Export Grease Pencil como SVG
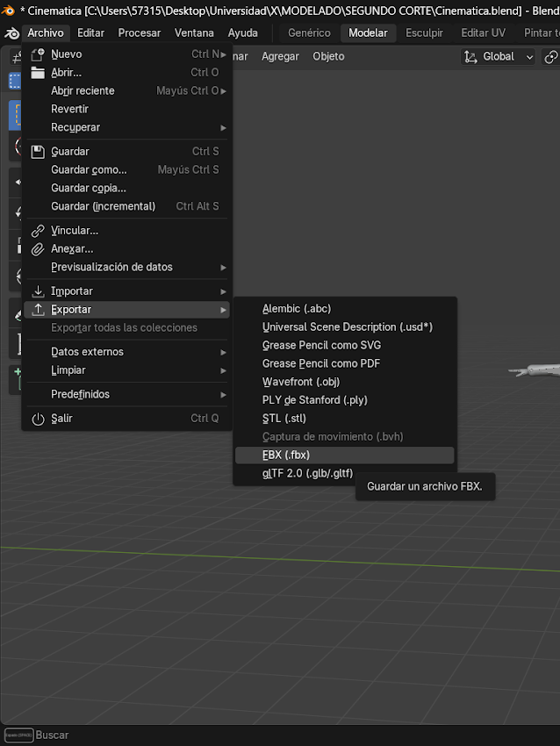The height and width of the screenshot is (746, 560). pos(344,346)
